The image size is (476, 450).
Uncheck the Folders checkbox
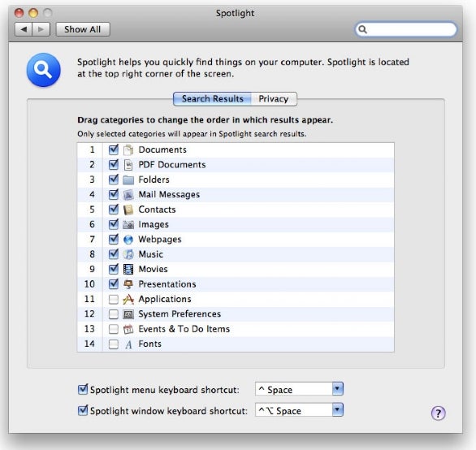(x=114, y=180)
